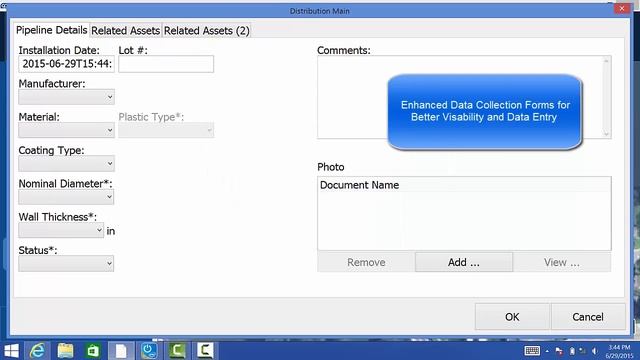This screenshot has width=640, height=360.
Task: Open File Explorer from the taskbar
Action: tap(65, 351)
